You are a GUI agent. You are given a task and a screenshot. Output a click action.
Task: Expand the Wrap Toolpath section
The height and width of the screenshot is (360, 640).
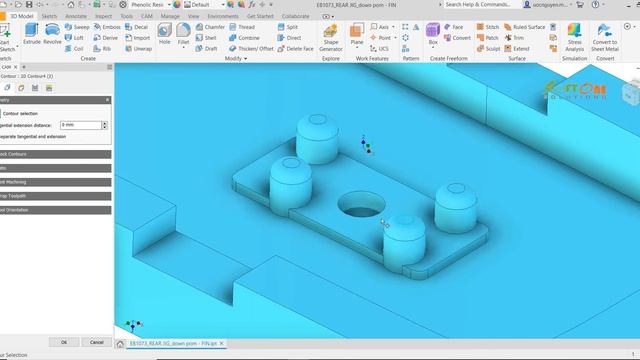point(55,196)
